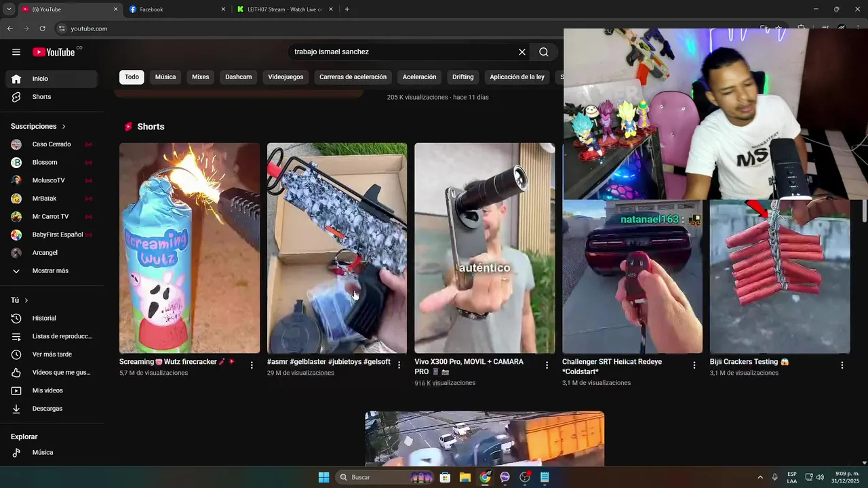Viewport: 868px width, 488px height.
Task: Open the Challenger SRT Hellcat Redeye title
Action: pos(612,367)
